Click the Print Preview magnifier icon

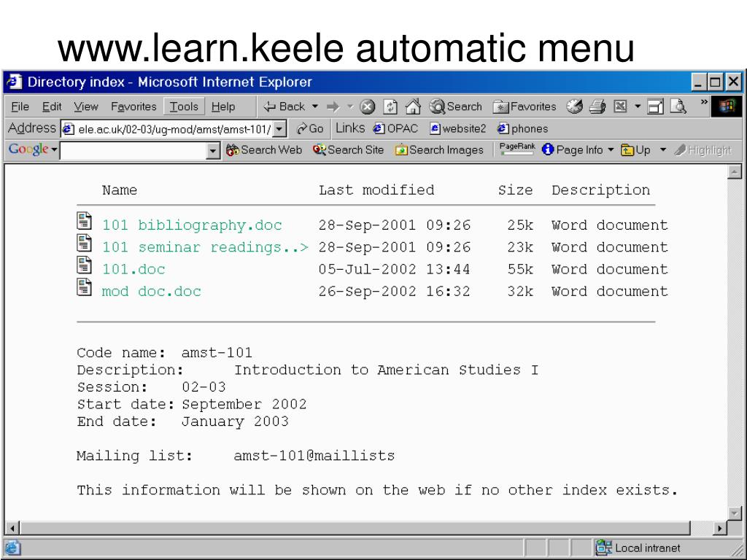tap(678, 106)
